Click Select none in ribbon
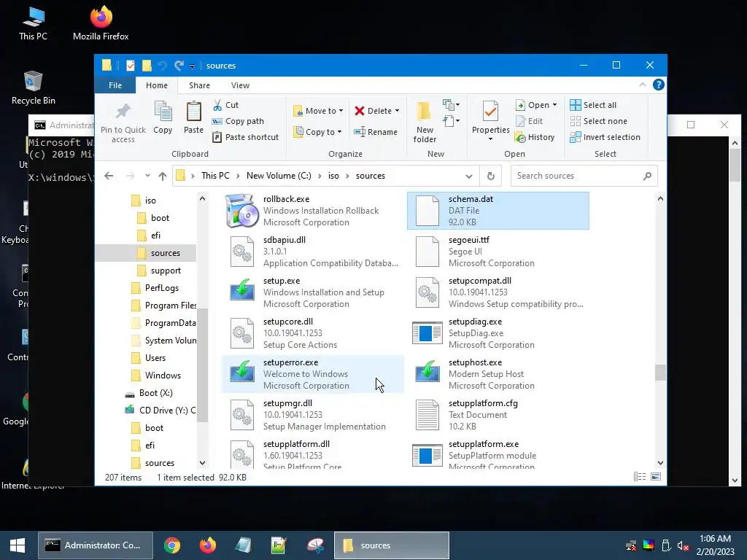The height and width of the screenshot is (560, 747). pos(599,122)
